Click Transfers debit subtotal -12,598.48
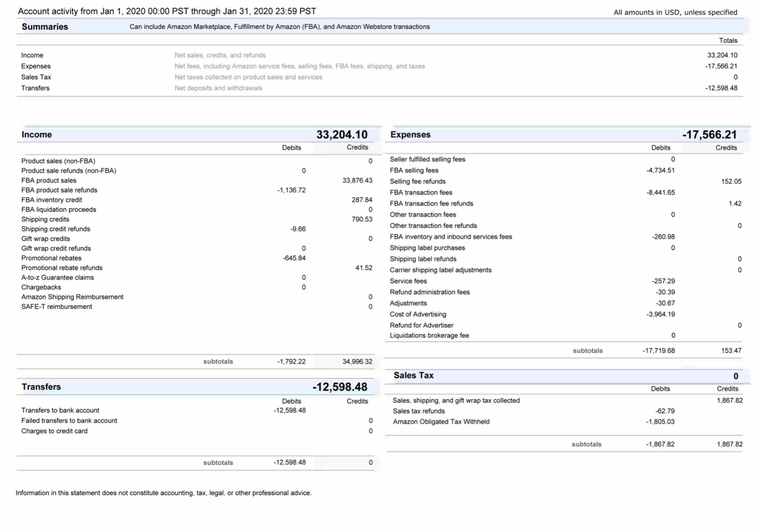Viewport: 760px width, 532px height. click(290, 463)
